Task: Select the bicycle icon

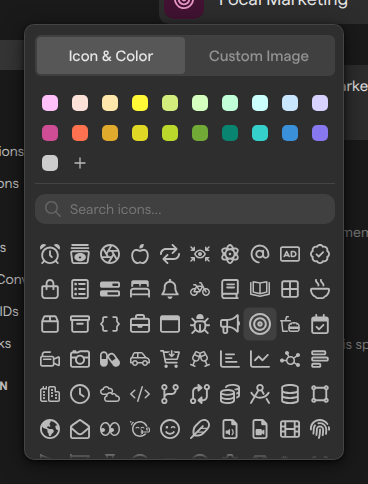Action: pyautogui.click(x=200, y=289)
